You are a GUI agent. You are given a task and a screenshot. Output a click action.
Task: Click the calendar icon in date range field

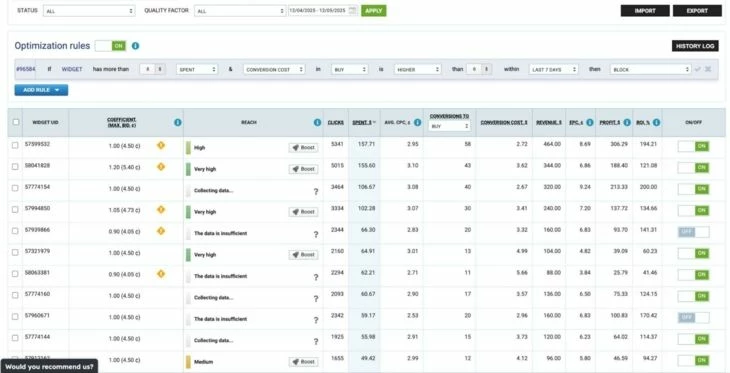tap(352, 11)
